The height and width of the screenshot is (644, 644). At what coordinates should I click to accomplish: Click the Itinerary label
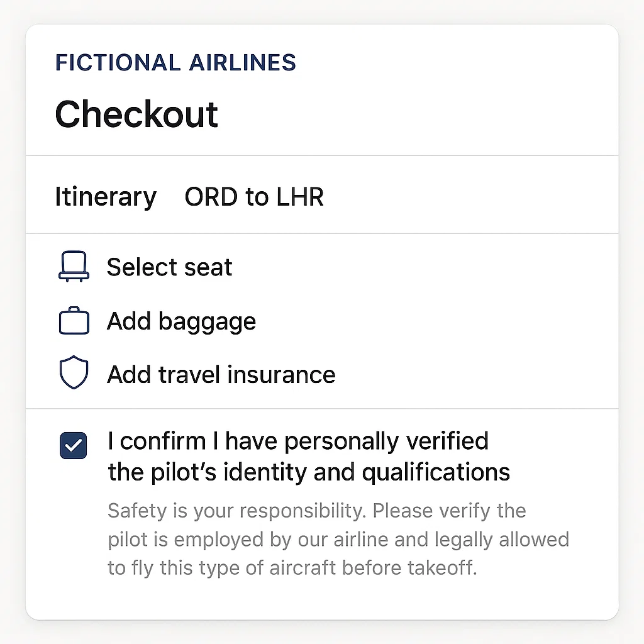click(x=106, y=197)
